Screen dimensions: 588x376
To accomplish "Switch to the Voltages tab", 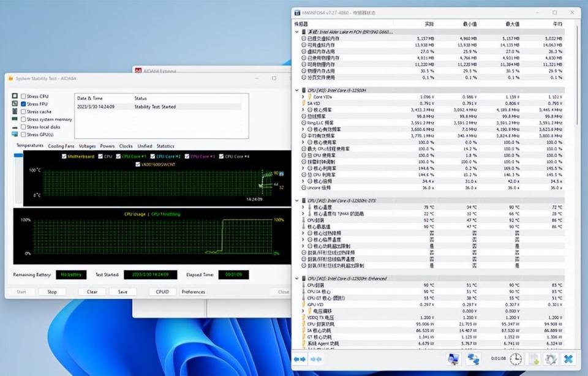I will pos(87,146).
